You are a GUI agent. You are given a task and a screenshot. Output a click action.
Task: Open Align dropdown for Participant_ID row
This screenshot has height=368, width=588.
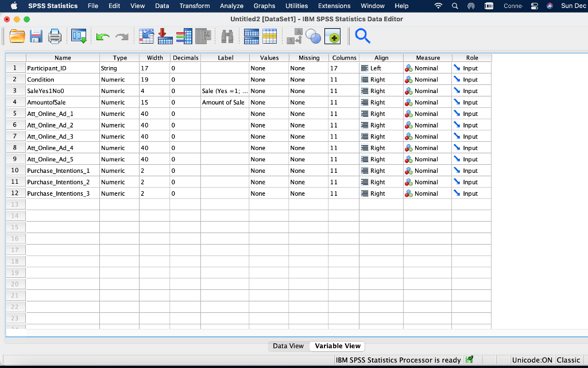click(x=381, y=68)
